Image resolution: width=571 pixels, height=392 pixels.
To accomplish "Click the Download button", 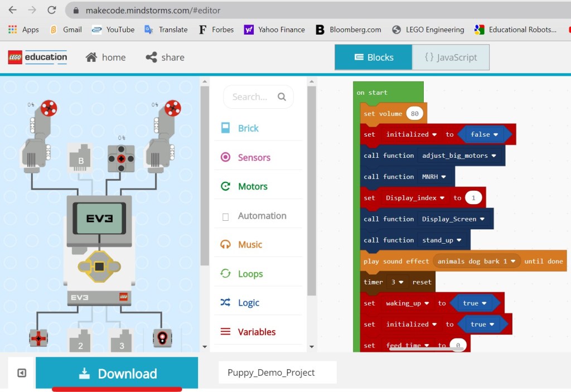I will 117,373.
